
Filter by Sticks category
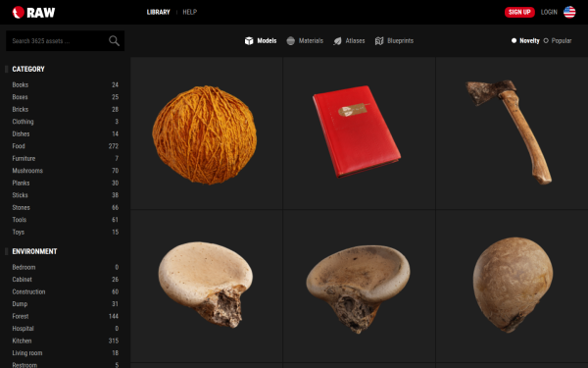[x=66, y=195]
